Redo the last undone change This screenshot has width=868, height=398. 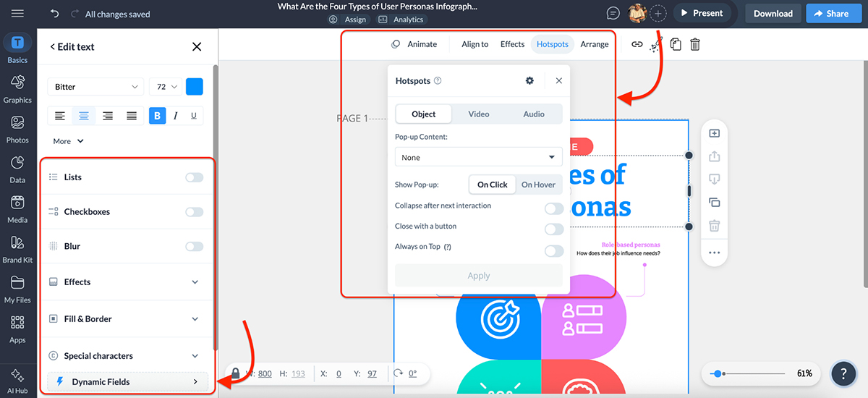coord(75,14)
